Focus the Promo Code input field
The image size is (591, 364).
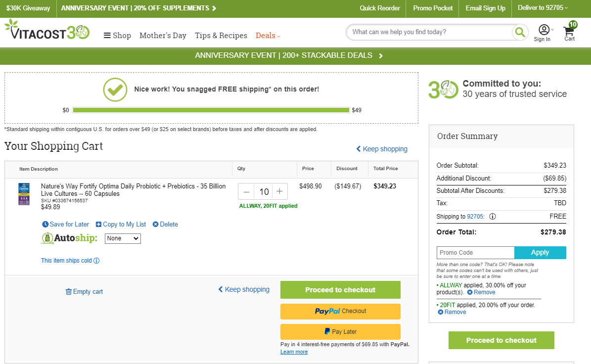click(475, 252)
